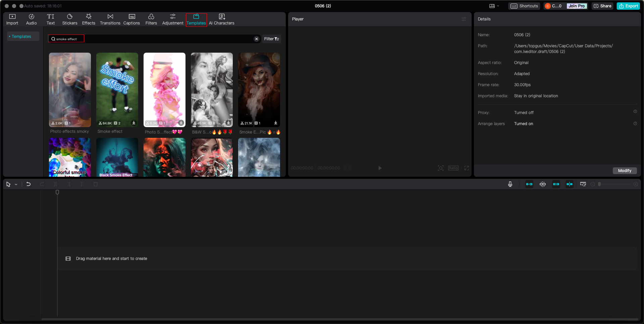The width and height of the screenshot is (644, 324).
Task: Open the Text tab
Action: click(x=51, y=19)
